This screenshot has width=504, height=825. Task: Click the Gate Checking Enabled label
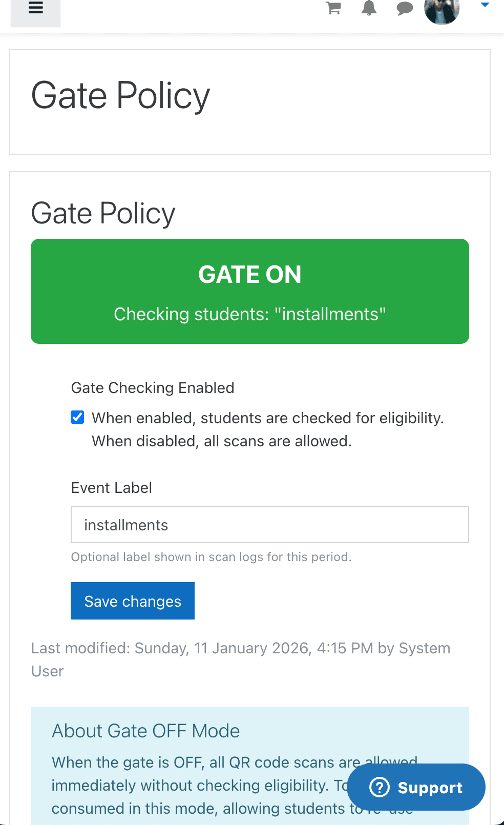pos(153,388)
